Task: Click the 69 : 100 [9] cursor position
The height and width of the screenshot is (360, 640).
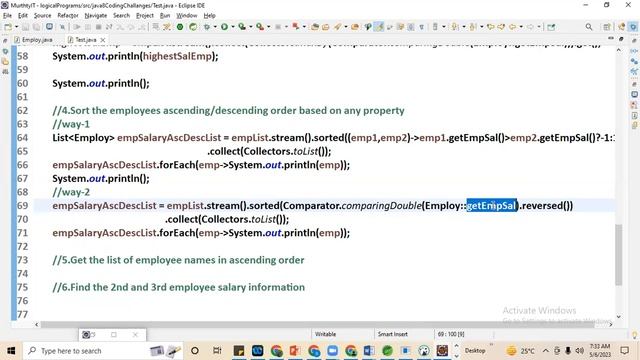Action: click(451, 334)
